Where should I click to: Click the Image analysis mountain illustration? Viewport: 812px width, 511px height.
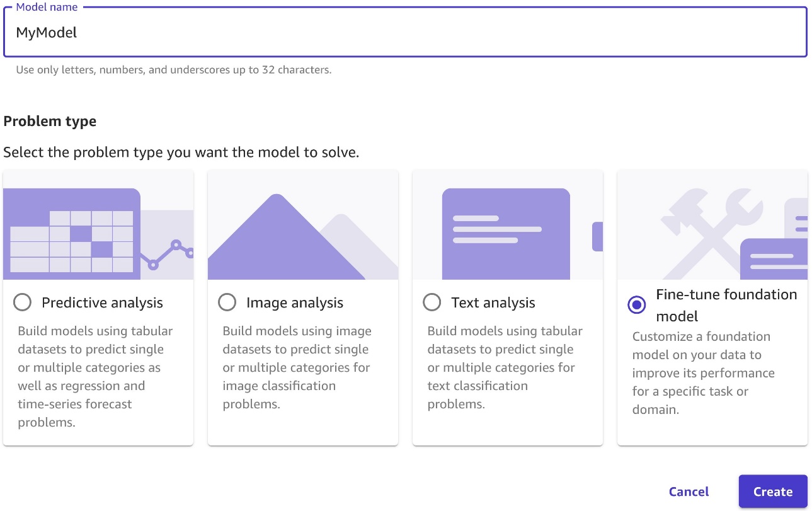303,225
